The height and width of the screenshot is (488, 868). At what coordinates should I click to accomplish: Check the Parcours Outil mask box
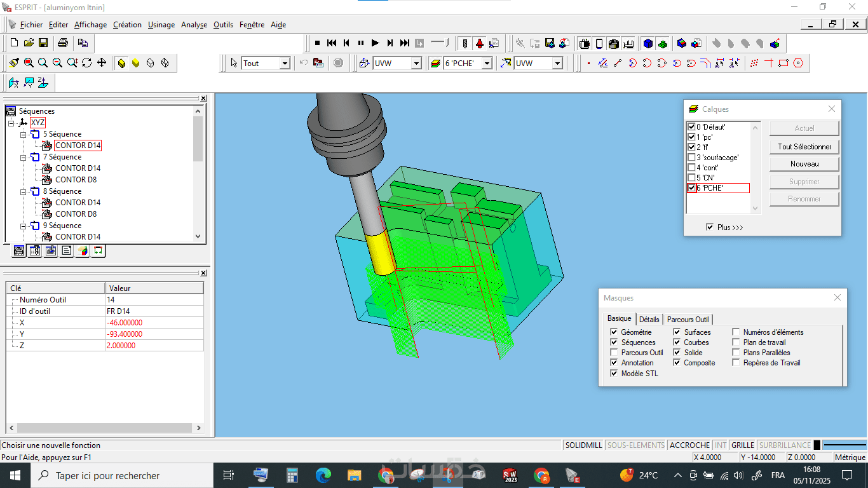(614, 353)
